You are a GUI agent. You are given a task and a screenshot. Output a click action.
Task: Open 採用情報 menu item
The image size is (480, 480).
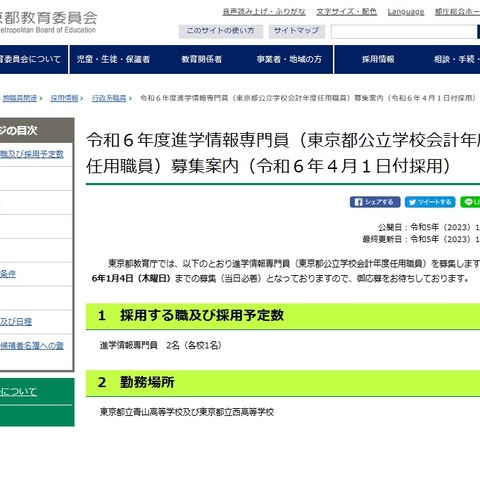378,59
